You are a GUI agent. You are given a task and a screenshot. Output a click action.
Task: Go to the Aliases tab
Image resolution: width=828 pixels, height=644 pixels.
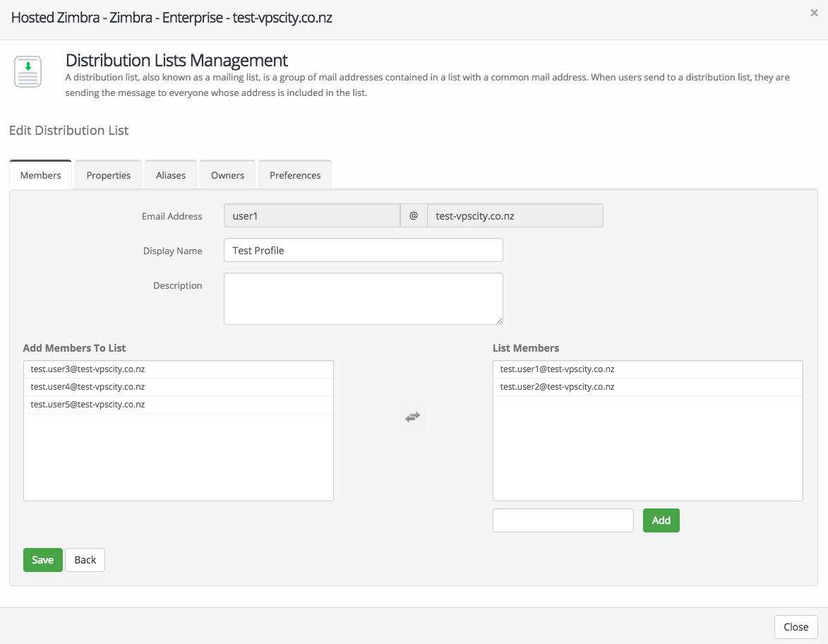(171, 175)
